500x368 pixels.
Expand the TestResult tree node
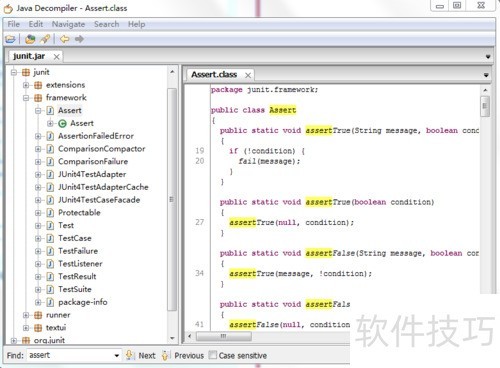tap(38, 277)
